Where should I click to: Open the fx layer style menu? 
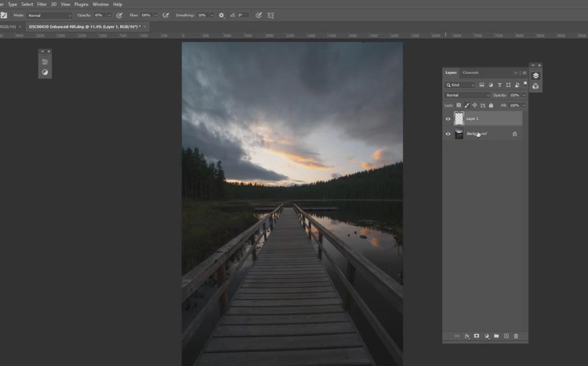tap(467, 336)
